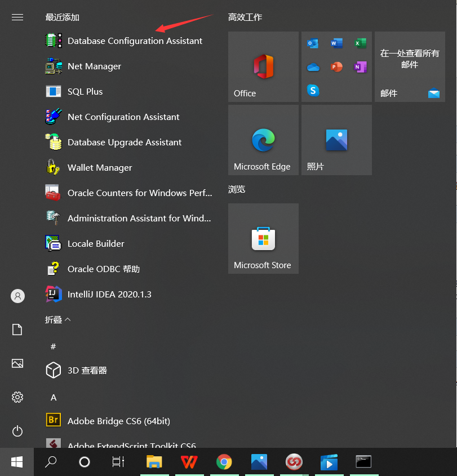Open Outlook in Office tile group
This screenshot has width=457, height=476.
313,43
